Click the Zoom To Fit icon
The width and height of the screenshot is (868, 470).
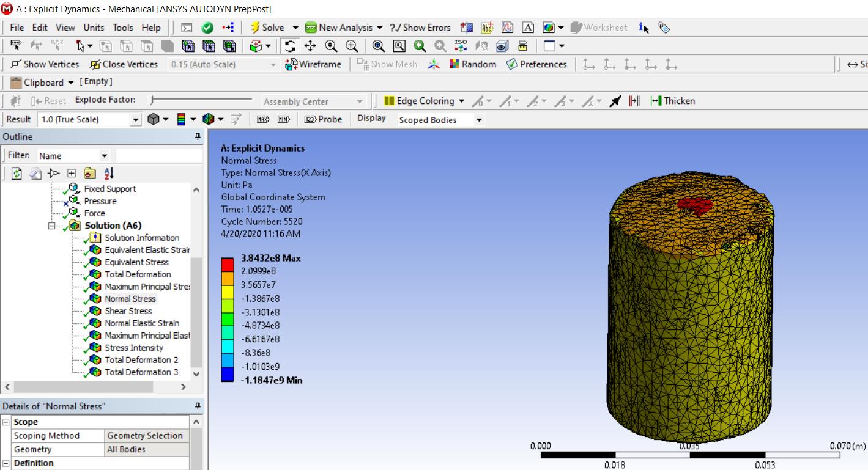click(379, 46)
